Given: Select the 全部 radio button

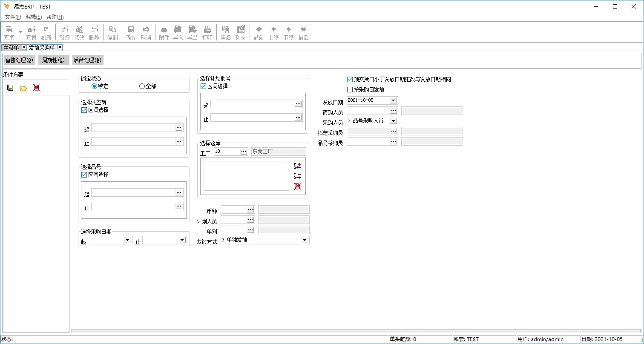Looking at the screenshot, I should [142, 86].
